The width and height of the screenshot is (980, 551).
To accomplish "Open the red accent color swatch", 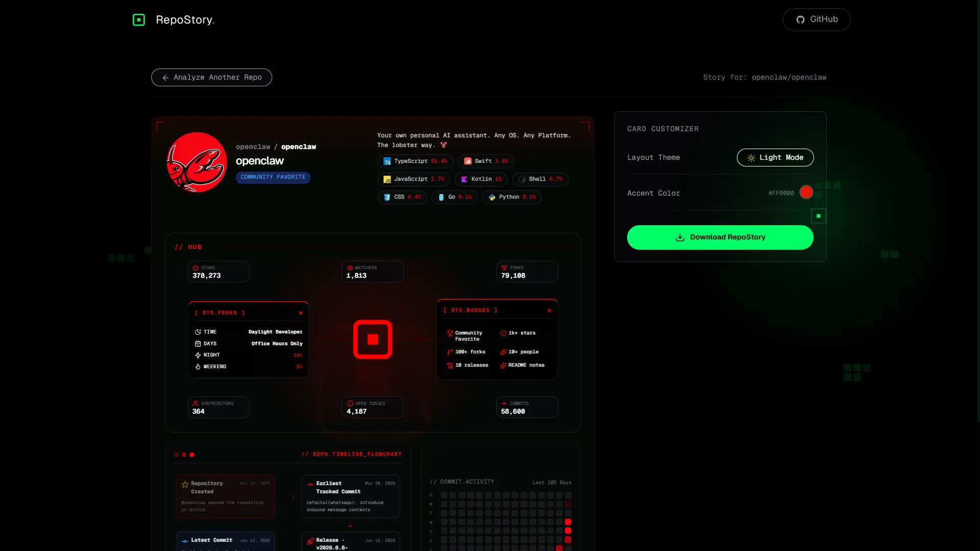I will click(806, 193).
